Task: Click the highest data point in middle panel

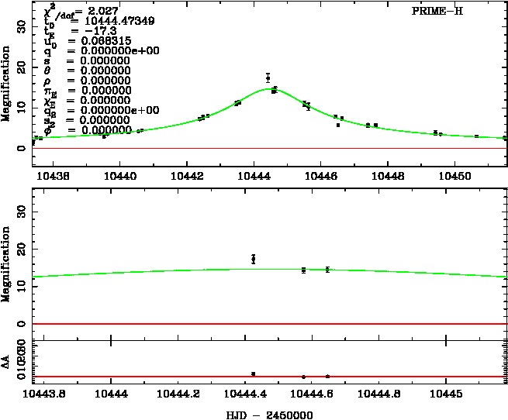Action: point(254,259)
